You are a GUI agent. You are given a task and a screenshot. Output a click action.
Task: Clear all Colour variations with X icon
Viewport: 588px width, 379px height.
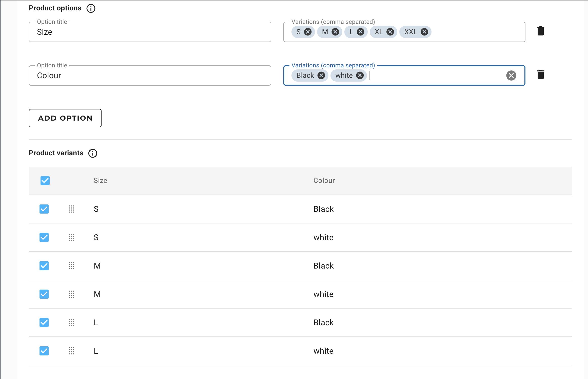click(511, 75)
